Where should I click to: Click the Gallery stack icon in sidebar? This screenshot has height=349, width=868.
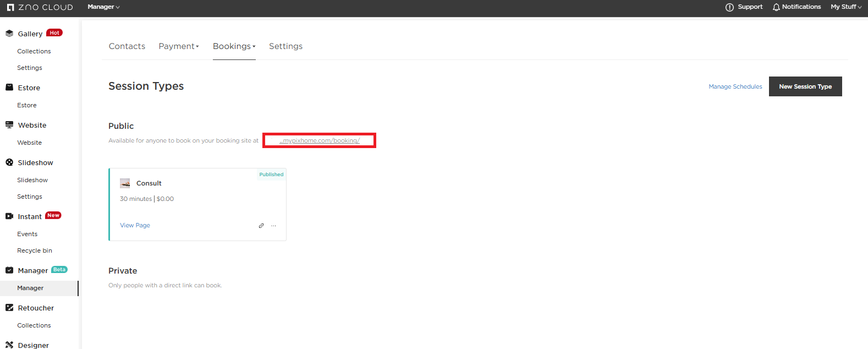coord(9,34)
